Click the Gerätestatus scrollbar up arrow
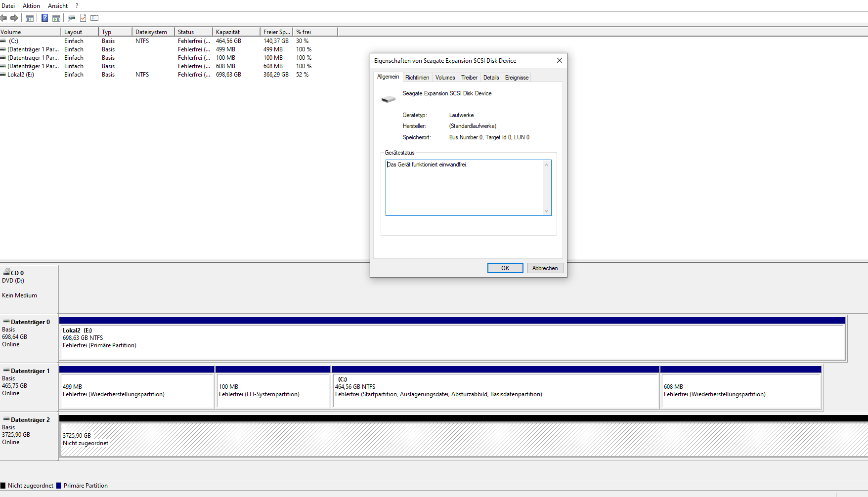This screenshot has width=868, height=497. pos(547,165)
